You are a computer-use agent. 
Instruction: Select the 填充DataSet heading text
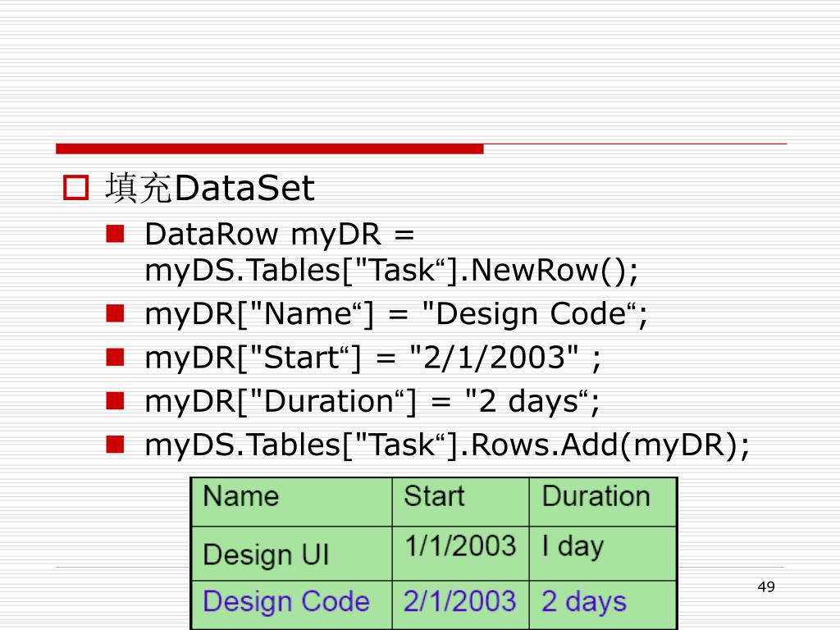pos(209,189)
